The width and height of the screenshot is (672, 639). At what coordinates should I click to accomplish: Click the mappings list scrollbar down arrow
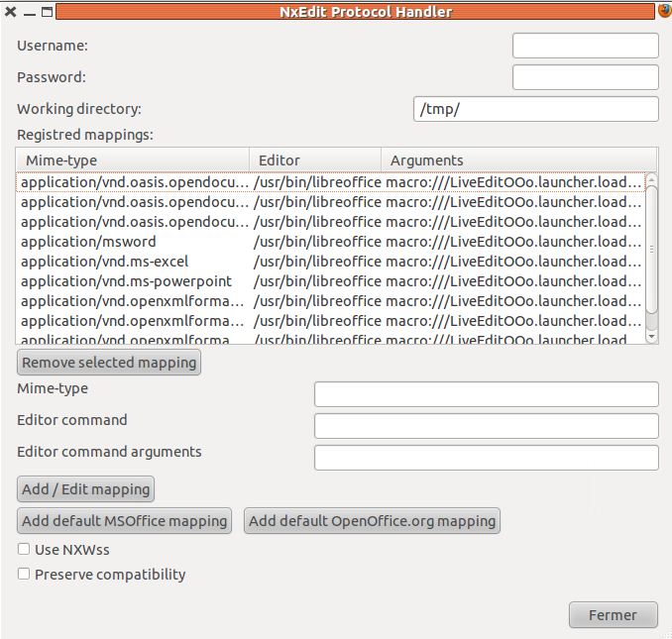click(651, 337)
